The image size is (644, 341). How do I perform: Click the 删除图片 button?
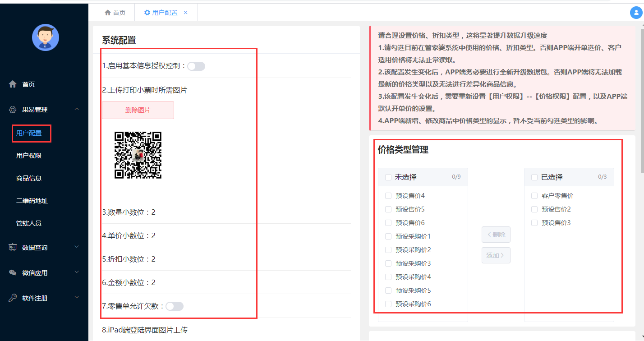coord(138,110)
